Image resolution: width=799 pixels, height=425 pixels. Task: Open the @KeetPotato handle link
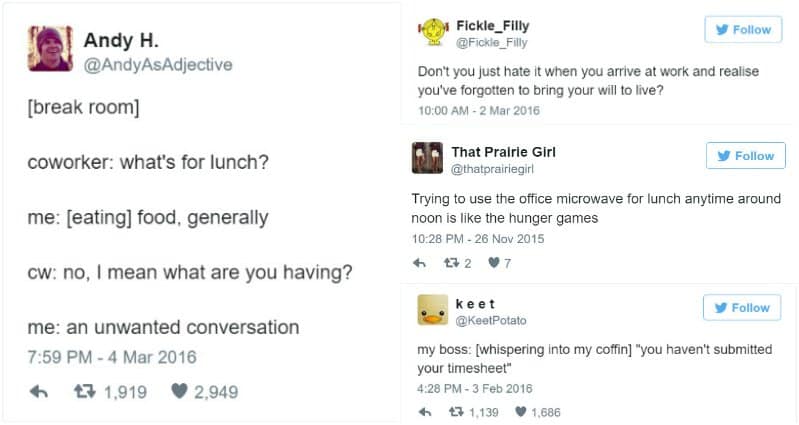491,321
